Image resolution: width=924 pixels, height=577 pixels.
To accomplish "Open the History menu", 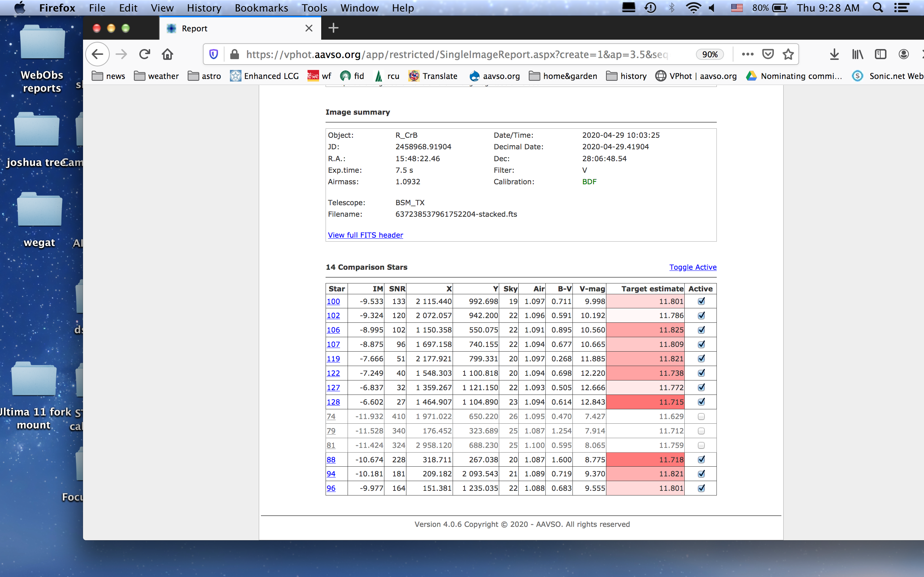I will coord(204,8).
